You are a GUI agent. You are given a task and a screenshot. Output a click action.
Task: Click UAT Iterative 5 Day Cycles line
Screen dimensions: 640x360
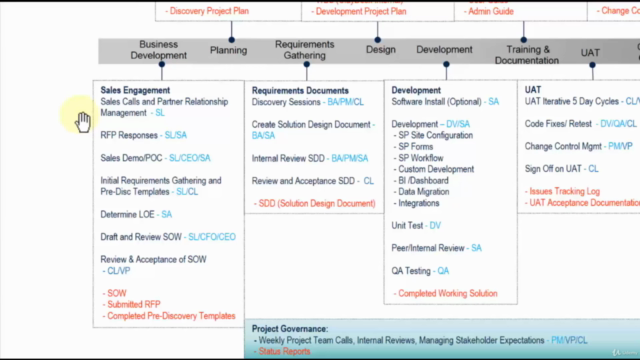[582, 101]
